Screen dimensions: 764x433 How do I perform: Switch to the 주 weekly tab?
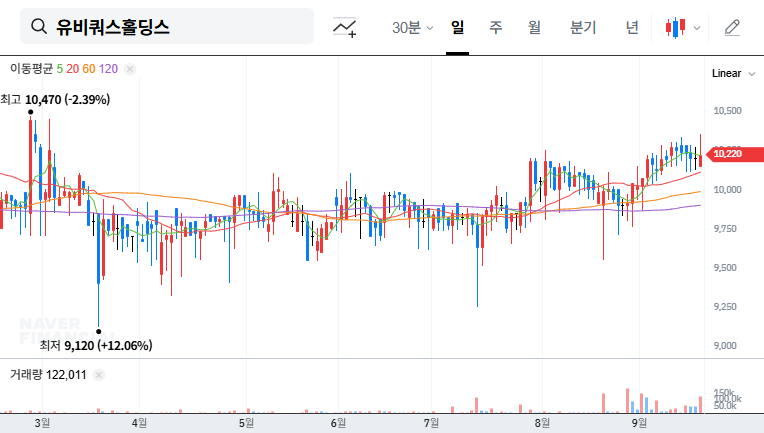click(496, 27)
